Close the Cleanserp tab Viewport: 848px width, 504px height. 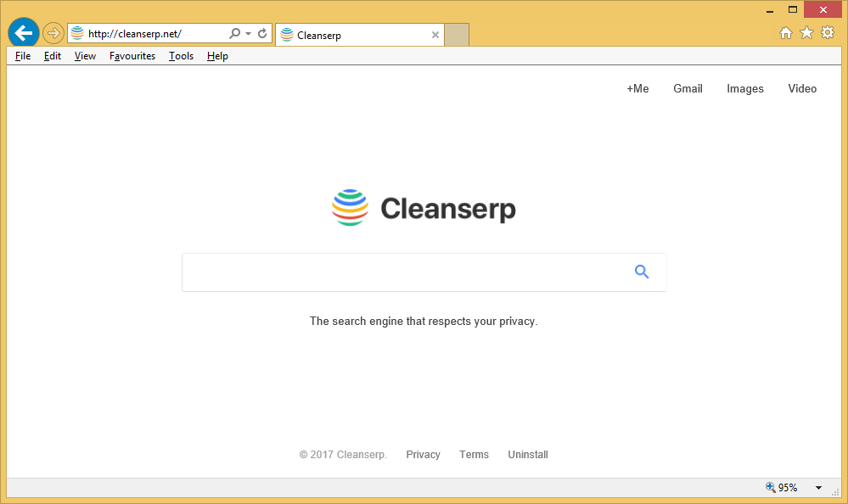click(435, 36)
